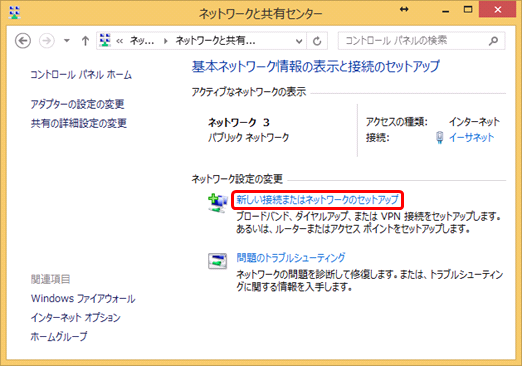Maximize the window
The height and width of the screenshot is (366, 522).
point(468,10)
